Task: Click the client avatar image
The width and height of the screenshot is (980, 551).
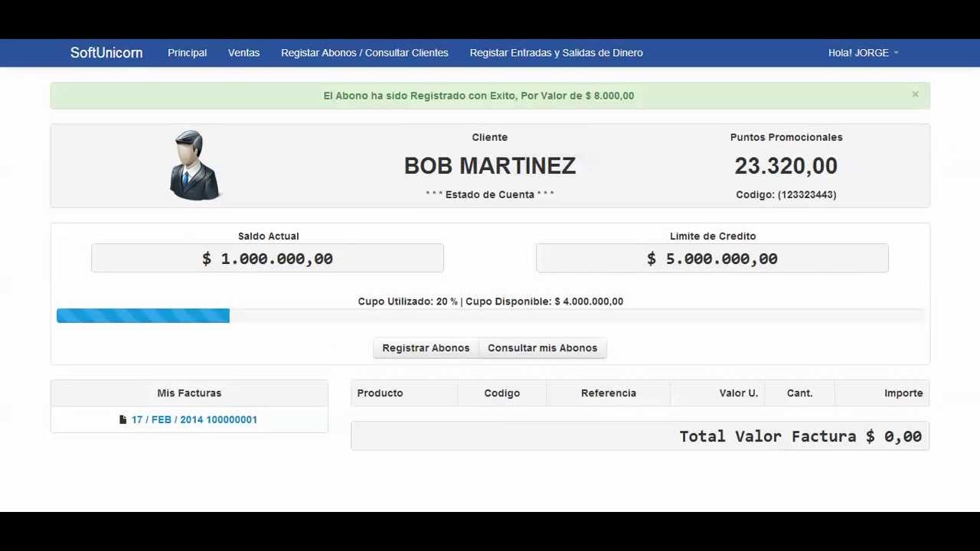Action: [x=194, y=165]
